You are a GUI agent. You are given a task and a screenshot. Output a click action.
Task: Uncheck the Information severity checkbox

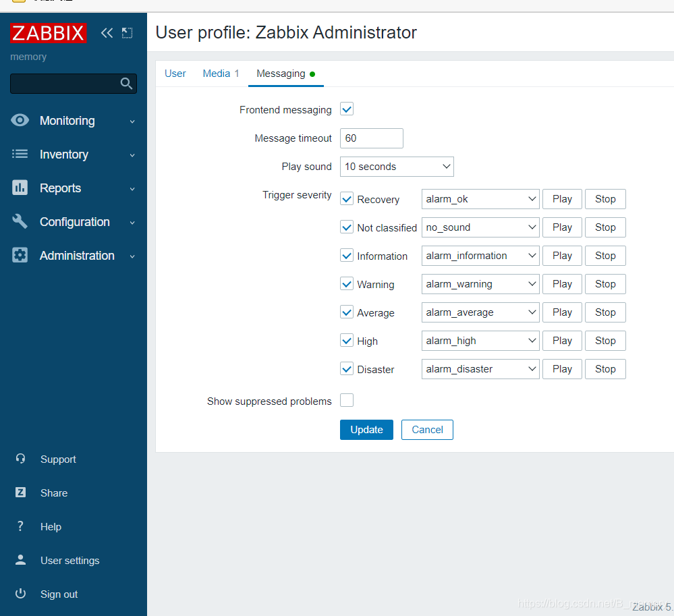pos(347,255)
